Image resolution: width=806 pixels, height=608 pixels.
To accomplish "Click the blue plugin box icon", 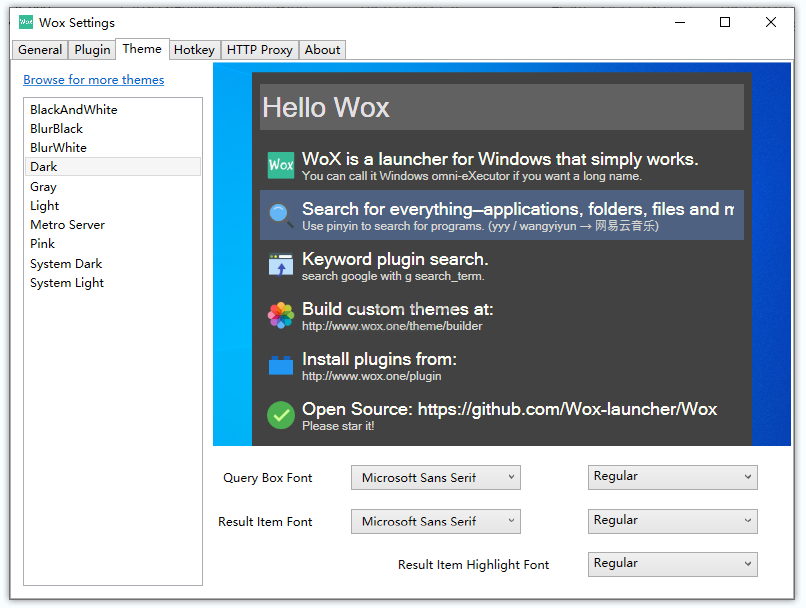I will point(281,365).
